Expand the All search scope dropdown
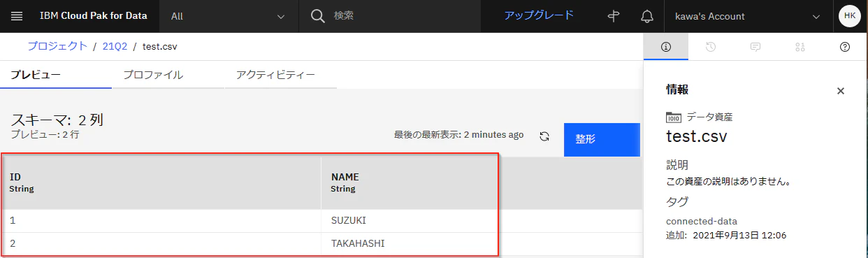Screen dimensions: 868x258 pos(229,16)
